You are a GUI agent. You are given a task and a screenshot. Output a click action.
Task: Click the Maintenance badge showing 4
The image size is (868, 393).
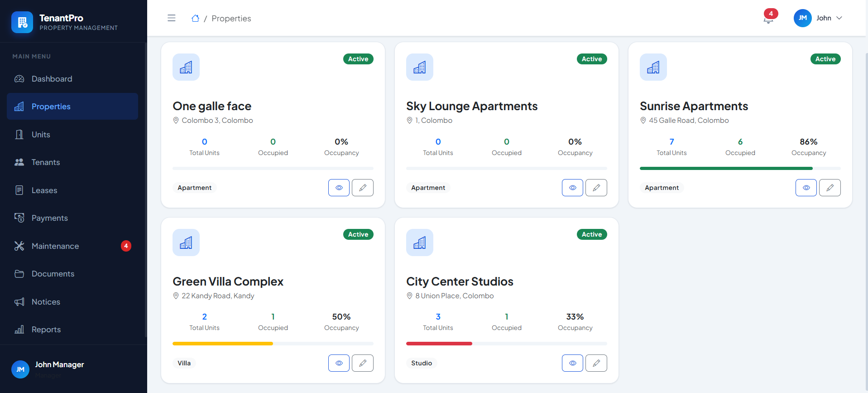126,246
